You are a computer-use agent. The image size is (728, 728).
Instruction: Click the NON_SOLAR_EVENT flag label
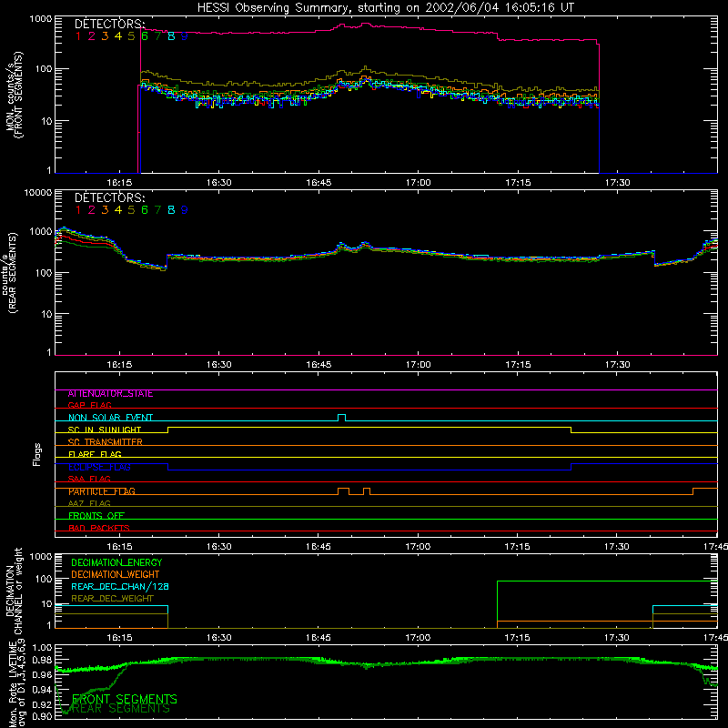110,418
